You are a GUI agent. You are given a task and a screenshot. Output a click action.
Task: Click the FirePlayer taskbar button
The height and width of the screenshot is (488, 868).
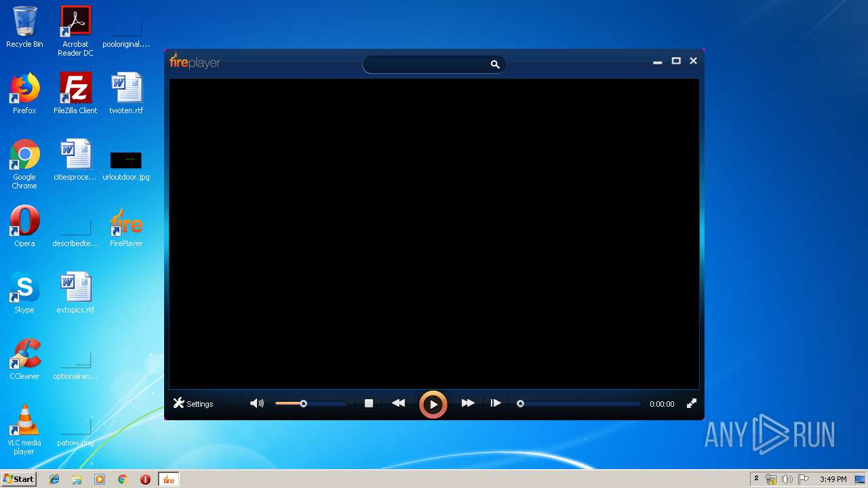click(168, 479)
